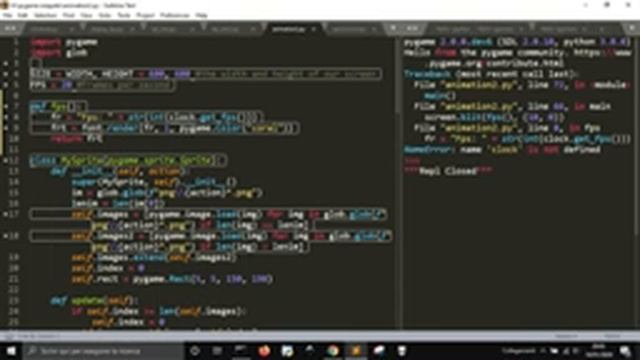Open the Windows notification center
The image size is (640, 360).
[x=625, y=351]
